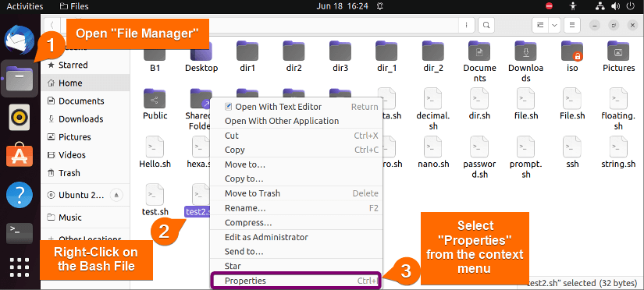Go back with the back arrow
The height and width of the screenshot is (290, 644).
(x=52, y=25)
